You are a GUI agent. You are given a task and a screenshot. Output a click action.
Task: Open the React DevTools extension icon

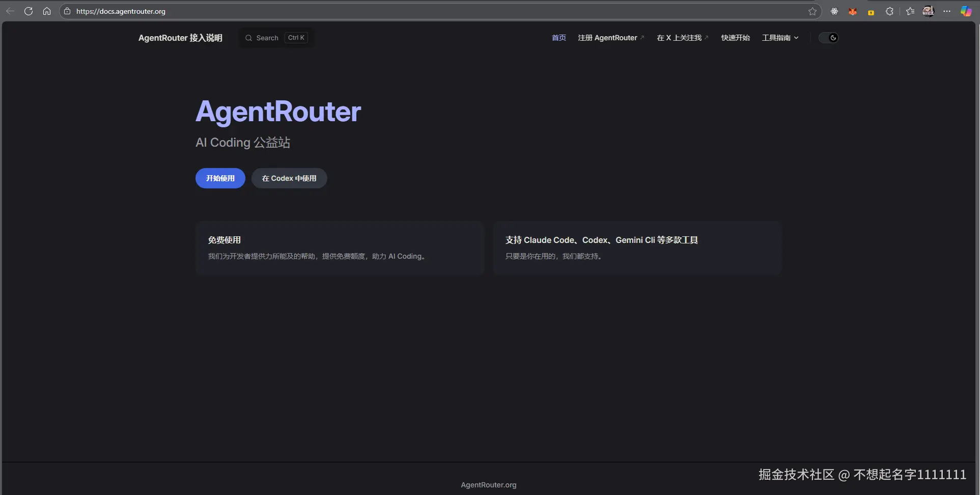[x=834, y=11]
